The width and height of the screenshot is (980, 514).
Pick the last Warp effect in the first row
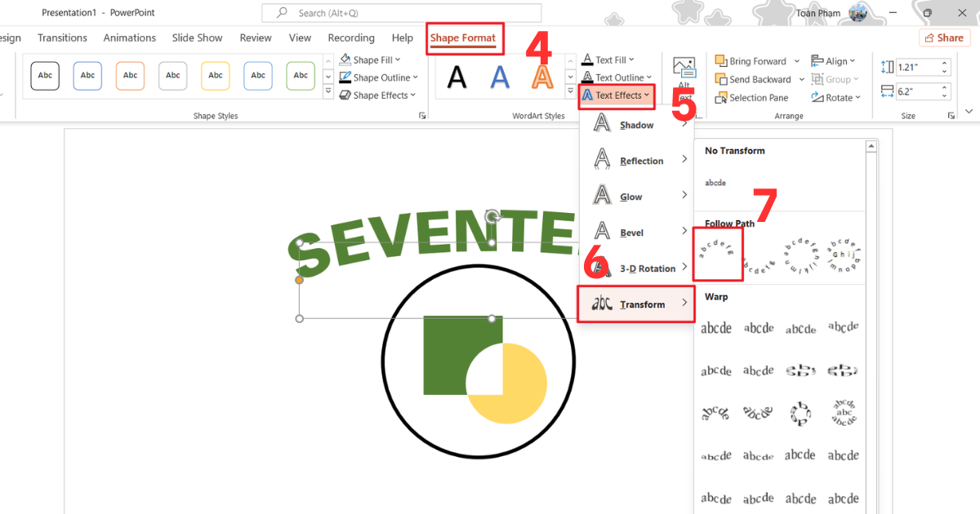(x=843, y=328)
